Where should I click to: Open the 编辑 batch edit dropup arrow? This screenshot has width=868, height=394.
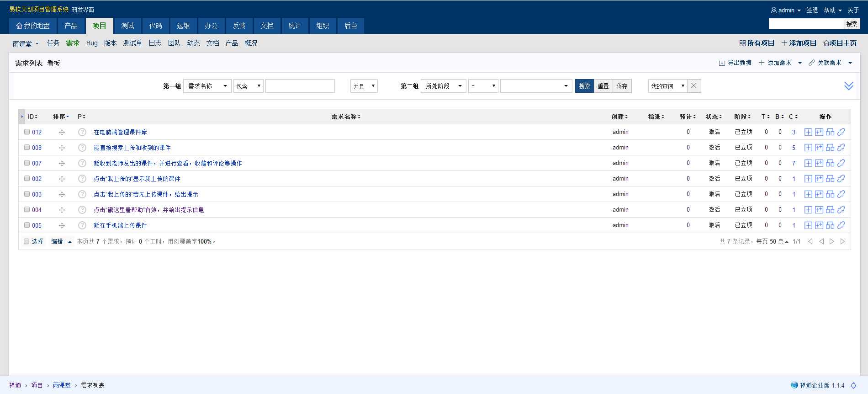(x=70, y=242)
